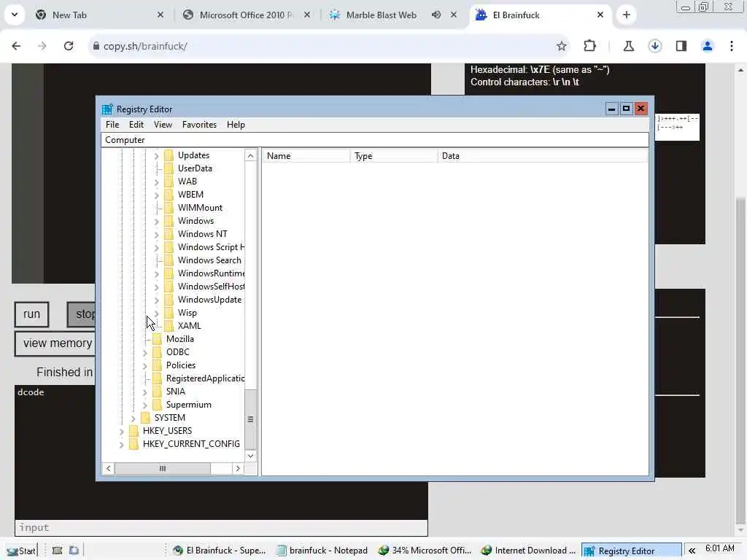
Task: Click the Type column header
Action: coord(393,156)
